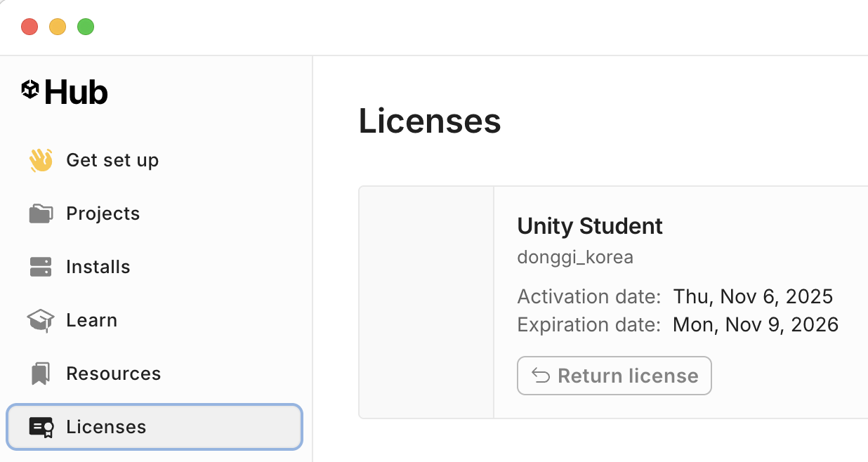Click the Activation date value Nov 6, 2025

(x=753, y=296)
